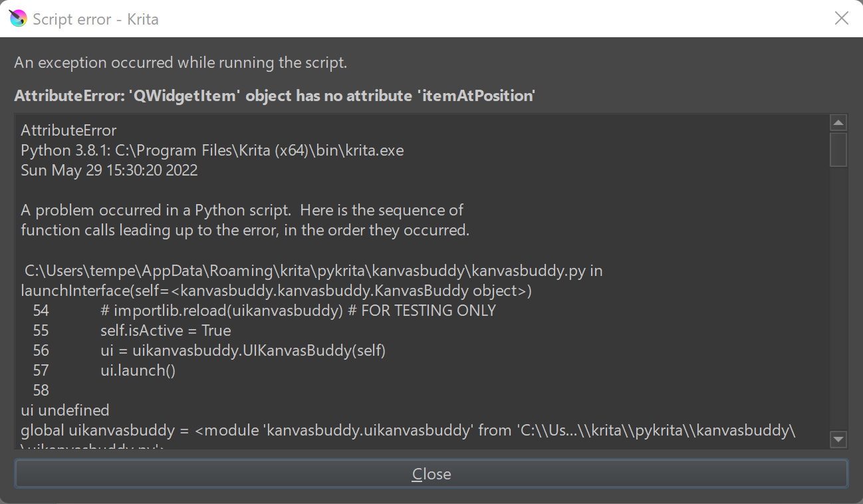Screen dimensions: 863x504
Task: Click the "Sun May 29" timestamp line
Action: click(109, 170)
